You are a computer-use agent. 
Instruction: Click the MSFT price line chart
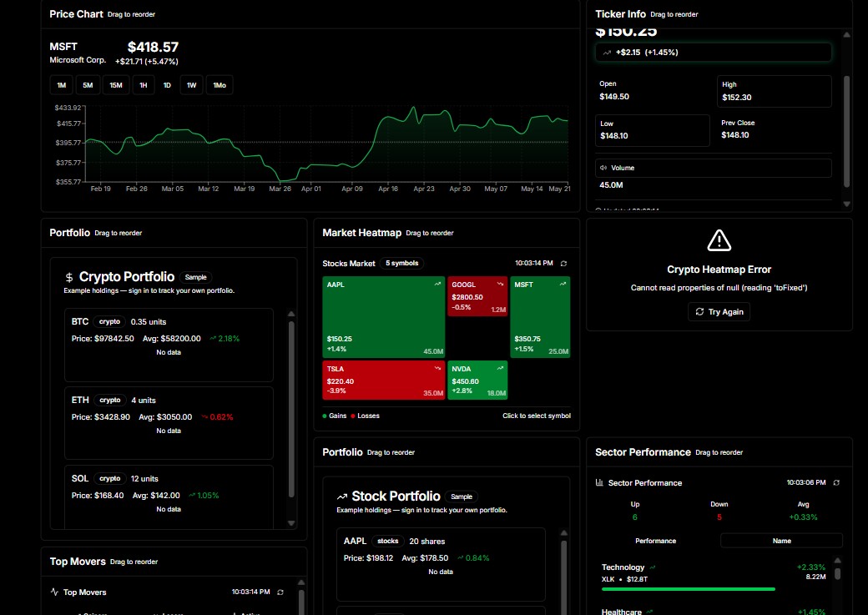click(x=327, y=144)
